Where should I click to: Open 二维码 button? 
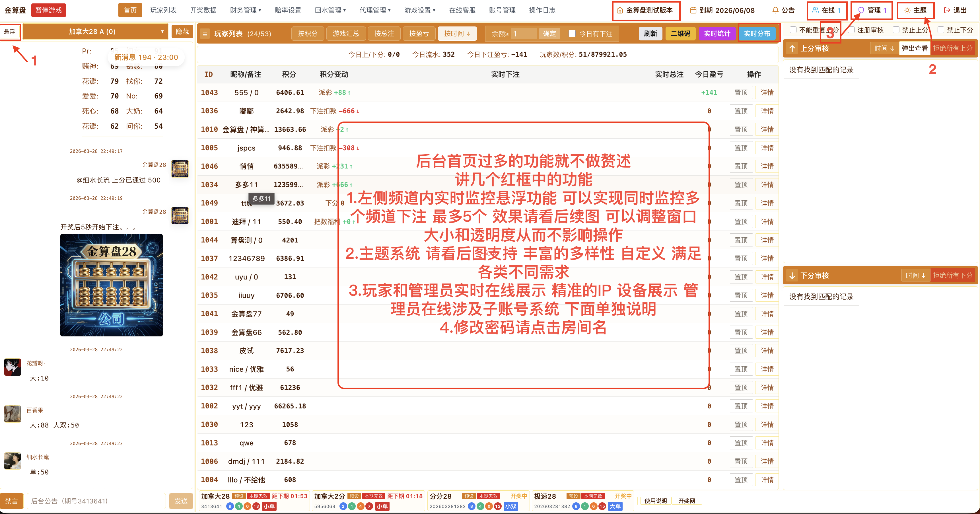pos(680,34)
